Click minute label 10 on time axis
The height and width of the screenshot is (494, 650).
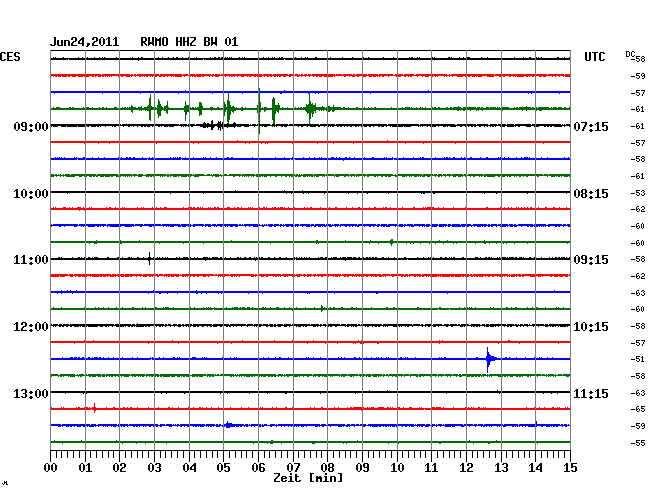(x=397, y=467)
